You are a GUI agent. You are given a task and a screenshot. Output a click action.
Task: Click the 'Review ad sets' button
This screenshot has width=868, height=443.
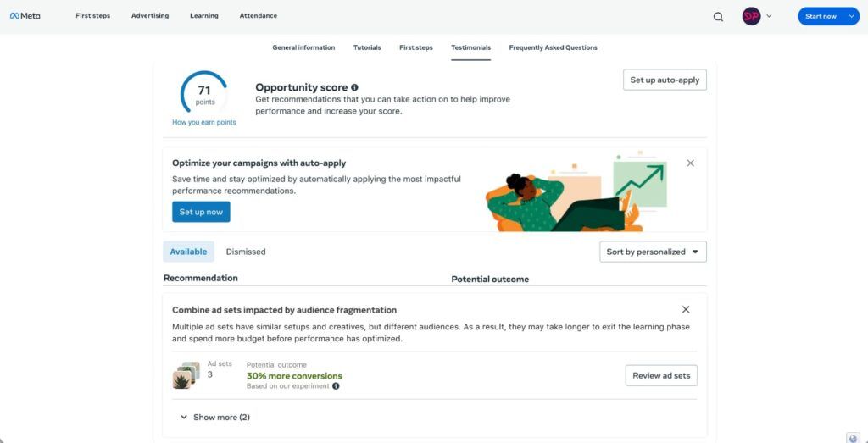[x=661, y=375]
